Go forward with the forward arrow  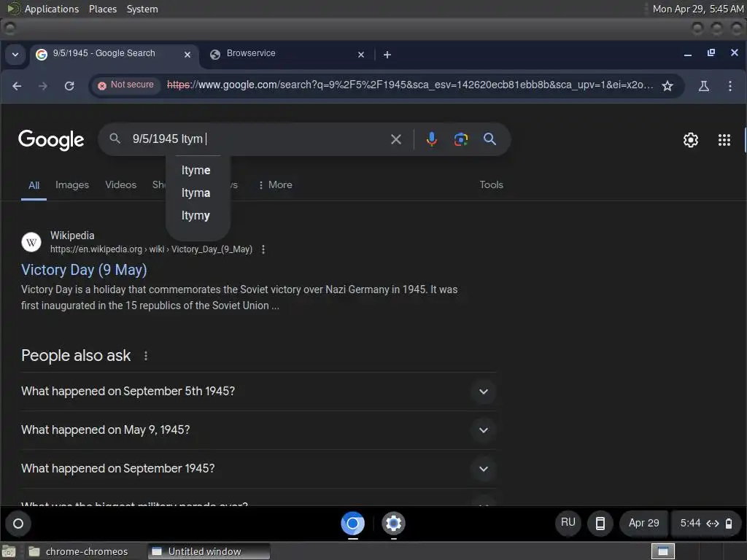point(43,86)
